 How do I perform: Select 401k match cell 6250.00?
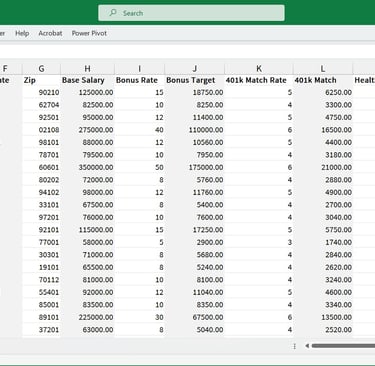coord(323,92)
